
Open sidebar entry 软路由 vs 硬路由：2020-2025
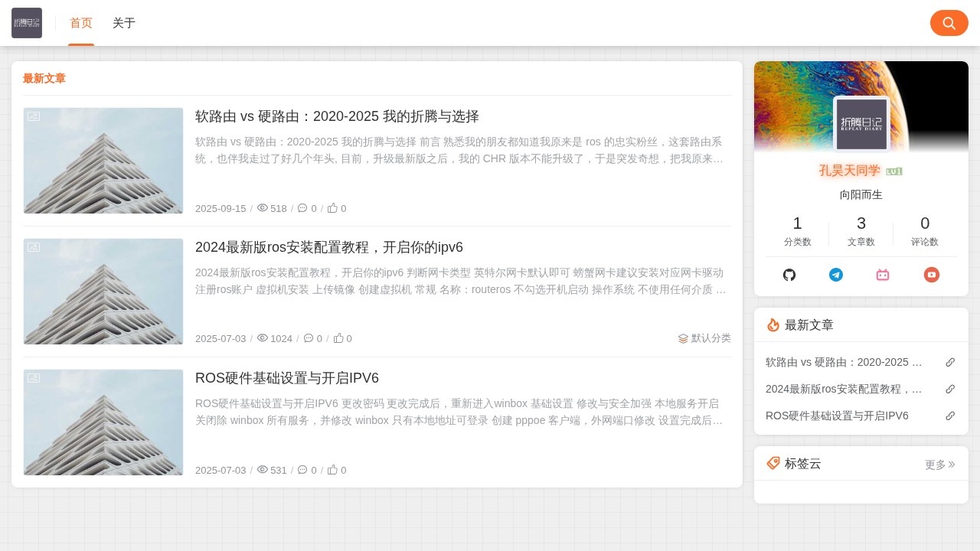[844, 362]
